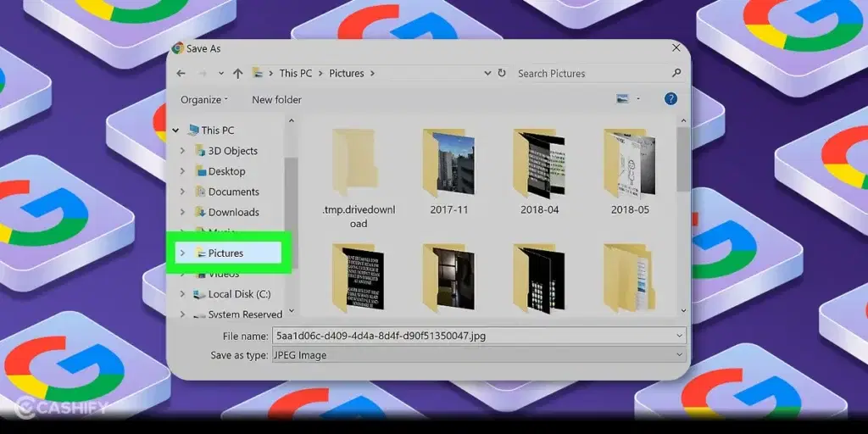The width and height of the screenshot is (868, 434).
Task: Select Desktop in the navigation pane
Action: tap(226, 171)
